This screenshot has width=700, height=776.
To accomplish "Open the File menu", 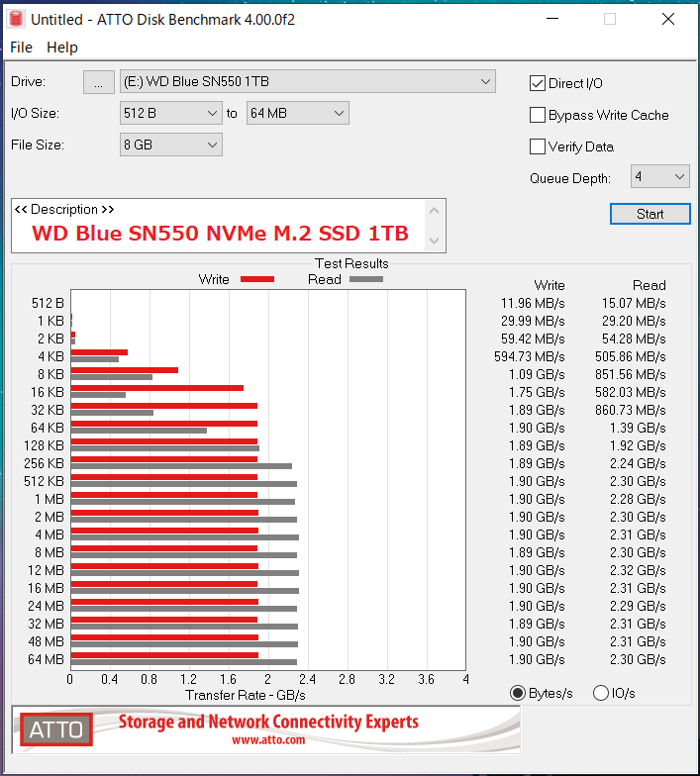I will [x=22, y=48].
